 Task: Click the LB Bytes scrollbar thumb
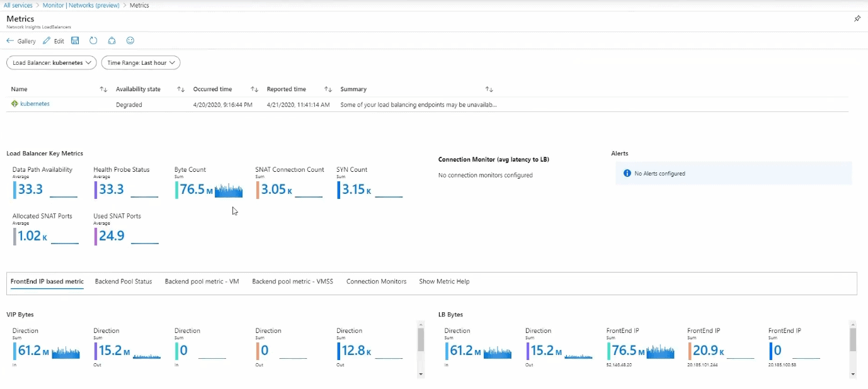[853, 339]
